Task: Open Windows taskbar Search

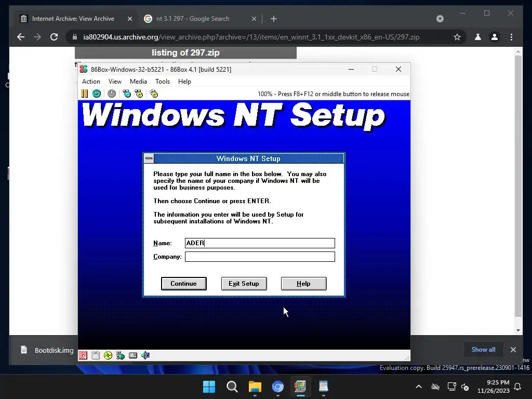Action: pyautogui.click(x=232, y=387)
